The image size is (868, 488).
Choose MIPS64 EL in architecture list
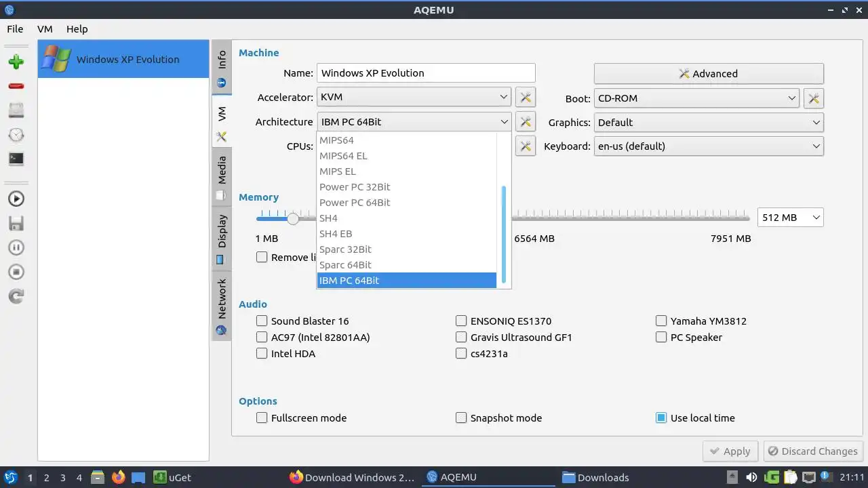[x=407, y=156]
